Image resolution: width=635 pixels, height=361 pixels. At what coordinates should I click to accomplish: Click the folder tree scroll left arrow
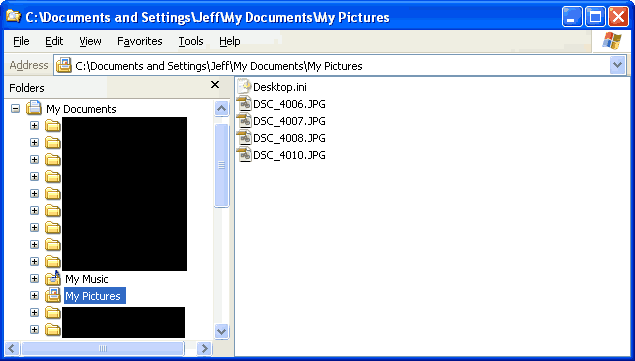pyautogui.click(x=12, y=348)
